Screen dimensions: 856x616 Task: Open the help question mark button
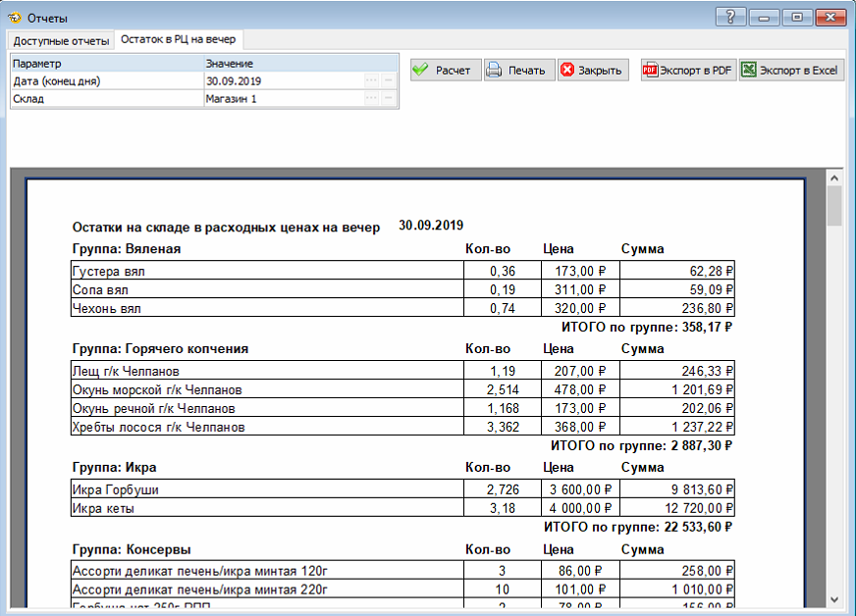tap(730, 17)
